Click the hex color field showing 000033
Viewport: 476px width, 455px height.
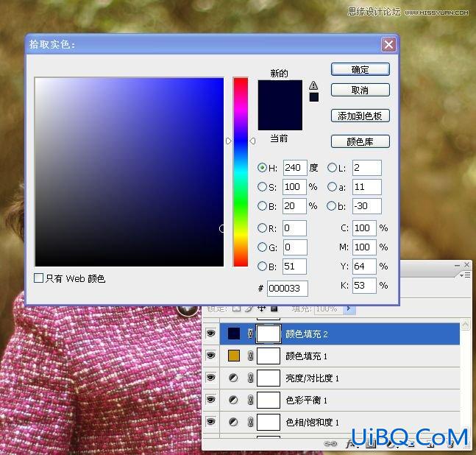[x=287, y=289]
